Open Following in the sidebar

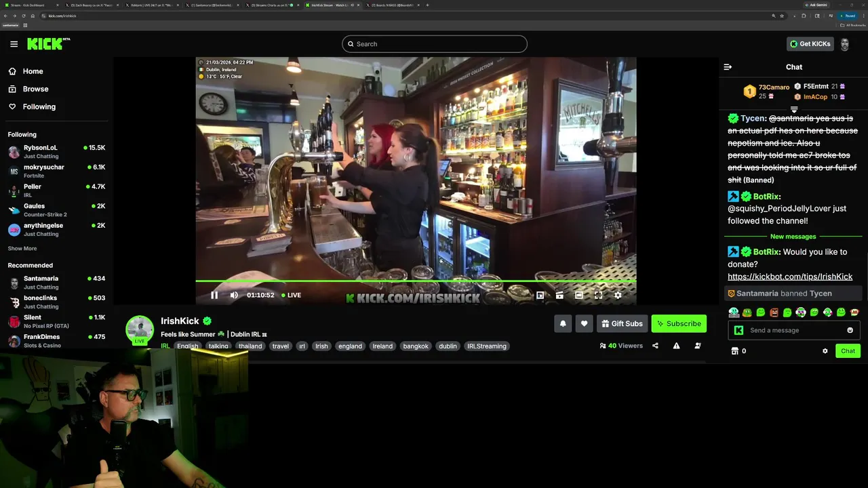32,106
